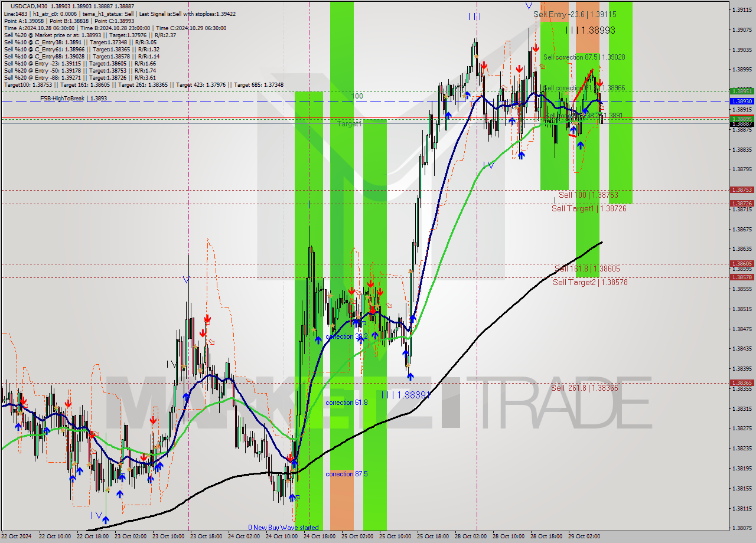Viewport: 756px width, 543px height.
Task: Click the green 1.38951 price tag
Action: pyautogui.click(x=742, y=91)
